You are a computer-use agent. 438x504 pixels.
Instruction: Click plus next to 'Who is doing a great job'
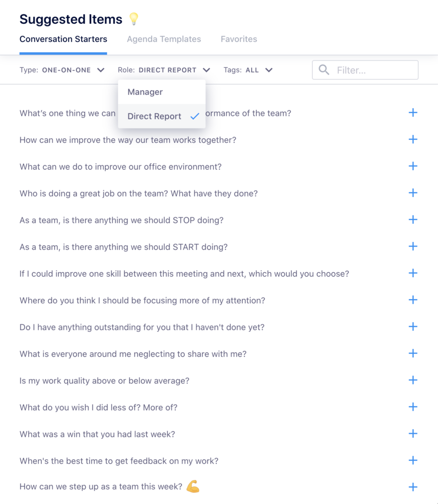pyautogui.click(x=413, y=193)
